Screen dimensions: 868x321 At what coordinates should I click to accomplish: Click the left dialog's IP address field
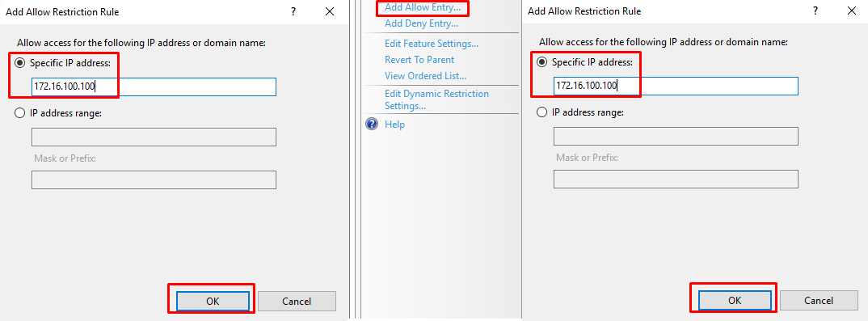(x=154, y=87)
